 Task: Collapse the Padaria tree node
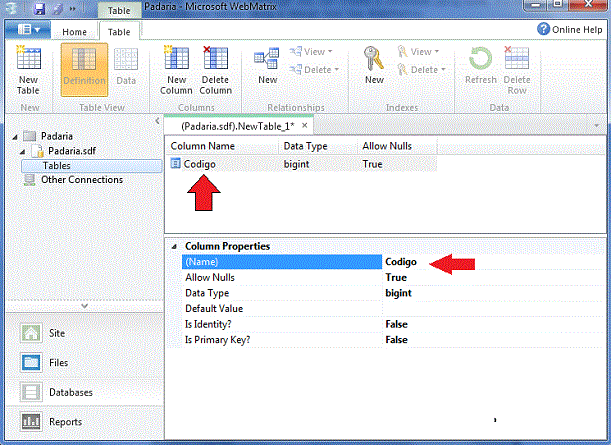click(13, 136)
